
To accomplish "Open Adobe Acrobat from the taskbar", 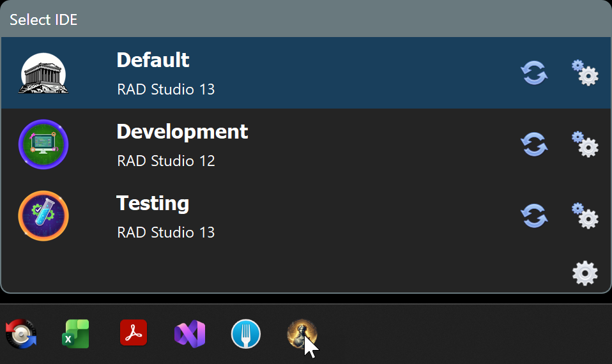I will point(134,333).
